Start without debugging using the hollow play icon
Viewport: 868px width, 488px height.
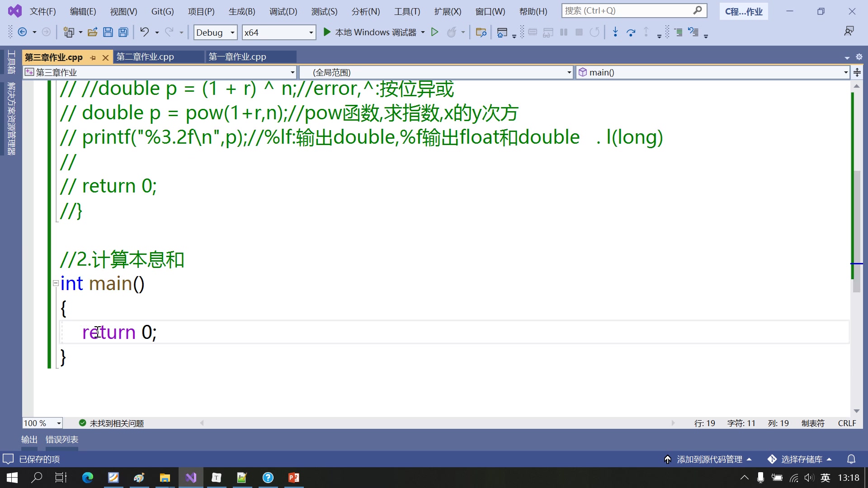(x=434, y=32)
